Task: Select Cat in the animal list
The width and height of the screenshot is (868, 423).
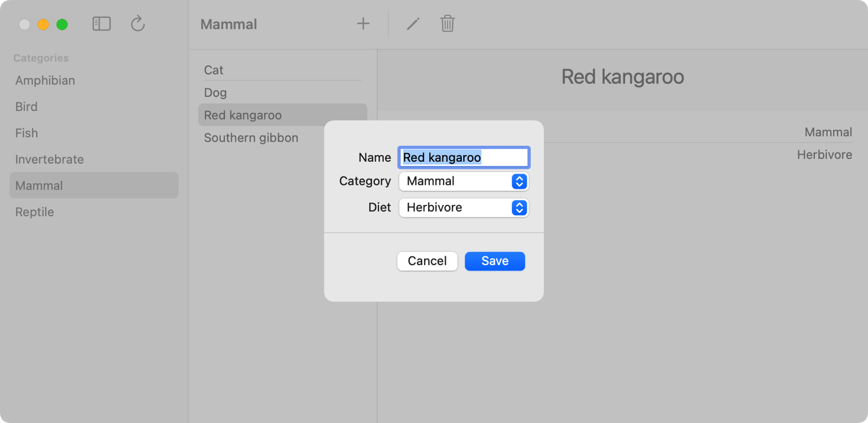Action: coord(214,70)
